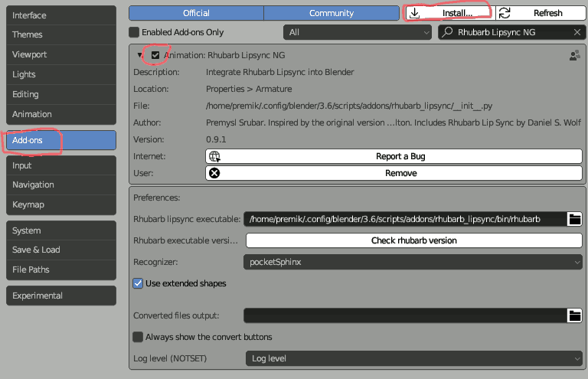The image size is (588, 379).
Task: Open the File Paths preferences section
Action: coord(61,270)
